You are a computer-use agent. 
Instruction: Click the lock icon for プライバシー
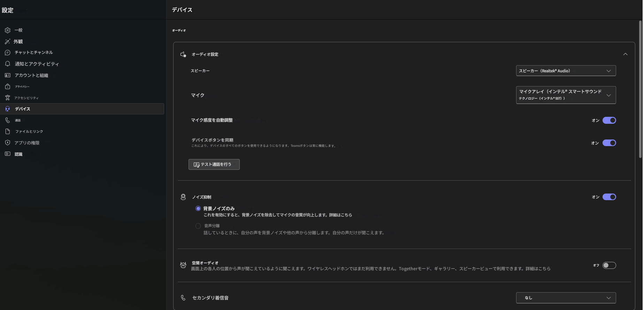coord(8,86)
